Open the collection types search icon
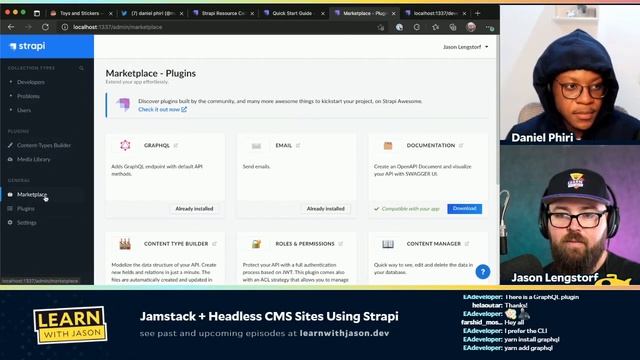The height and width of the screenshot is (360, 640). 81,68
